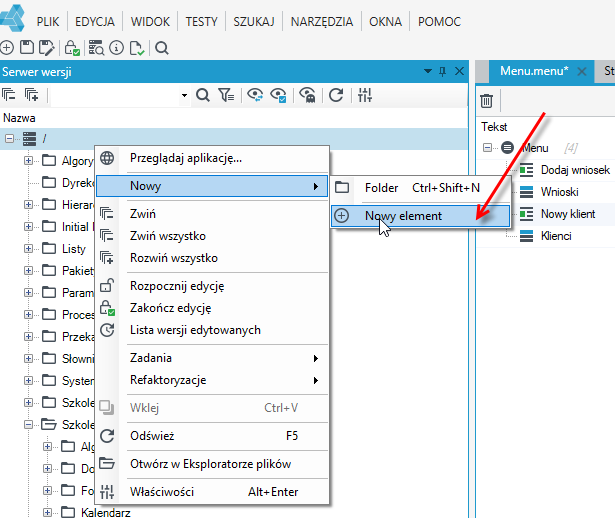Viewport: 615px width, 518px height.
Task: Select the Klienci row in editor
Action: pos(556,236)
